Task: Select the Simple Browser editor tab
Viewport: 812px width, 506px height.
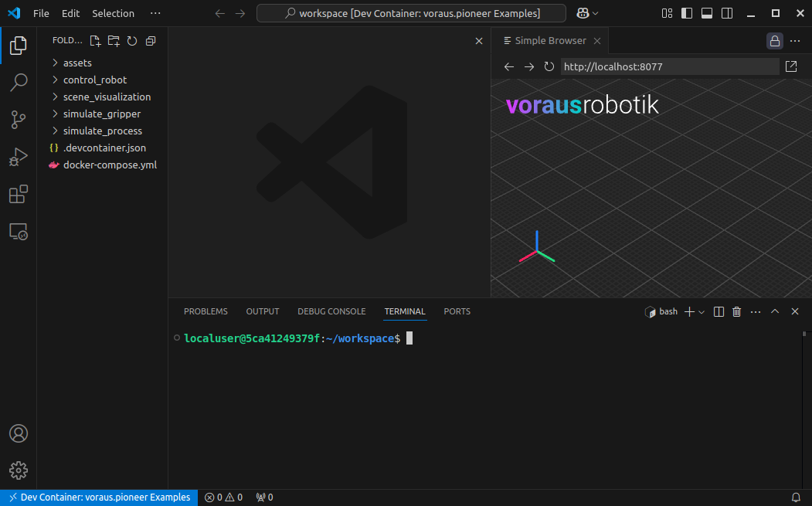Action: (549, 40)
